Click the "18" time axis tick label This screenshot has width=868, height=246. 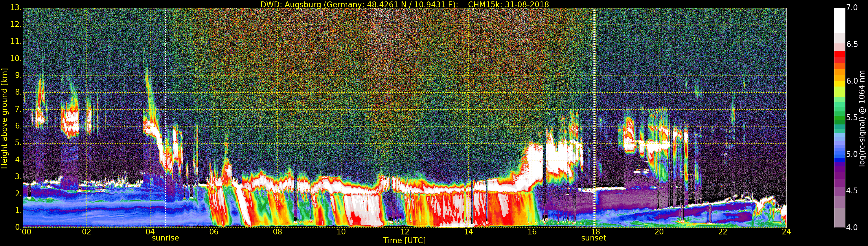595,232
